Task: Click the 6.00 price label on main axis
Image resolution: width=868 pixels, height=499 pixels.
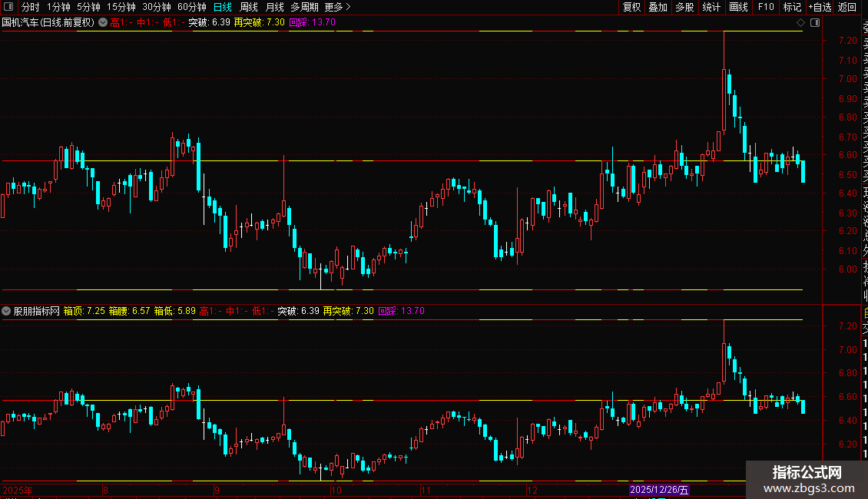Action: click(847, 269)
